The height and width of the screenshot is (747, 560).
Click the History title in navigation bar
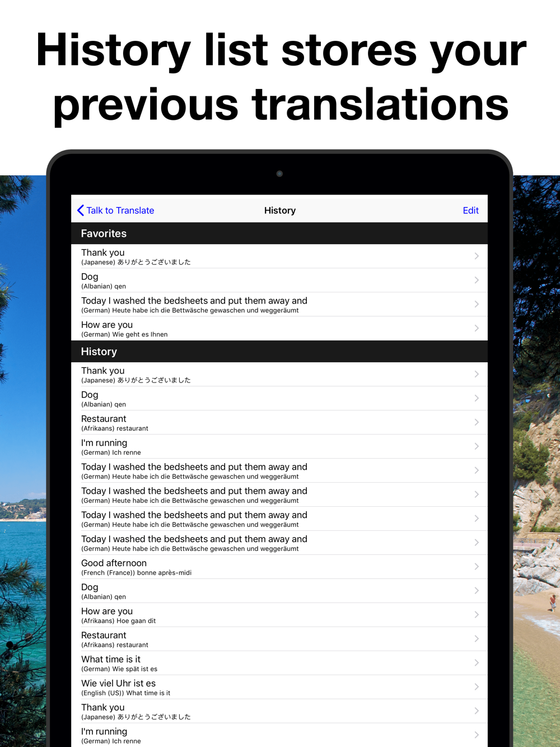tap(280, 211)
